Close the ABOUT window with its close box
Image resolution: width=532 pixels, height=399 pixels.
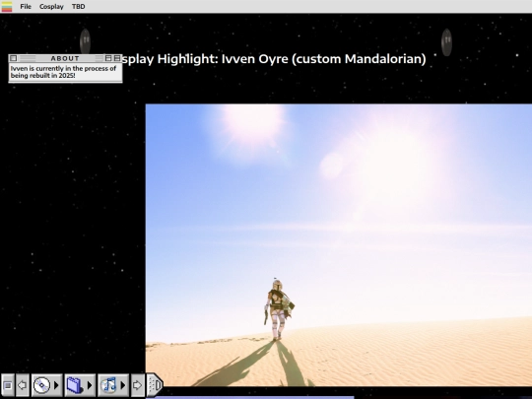(x=13, y=58)
